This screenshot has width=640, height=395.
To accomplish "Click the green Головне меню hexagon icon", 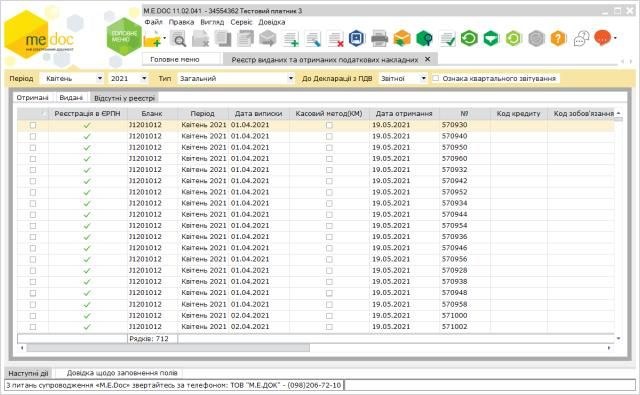I will [x=124, y=37].
